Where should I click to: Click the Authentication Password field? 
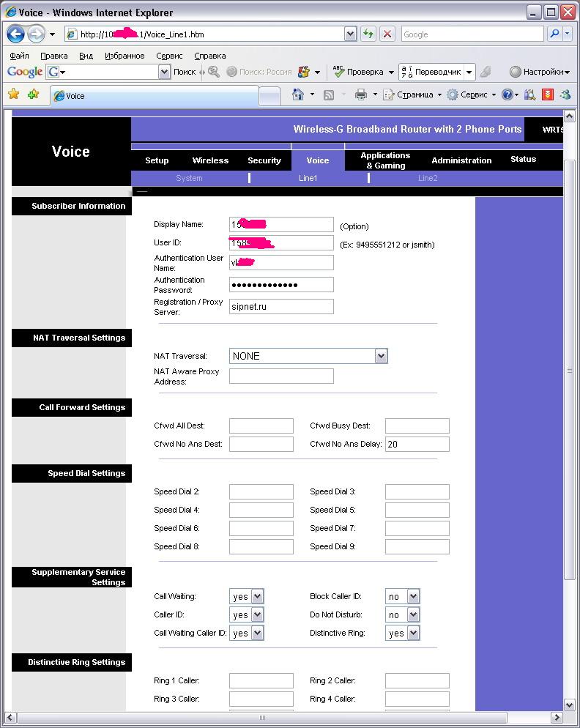coord(281,285)
